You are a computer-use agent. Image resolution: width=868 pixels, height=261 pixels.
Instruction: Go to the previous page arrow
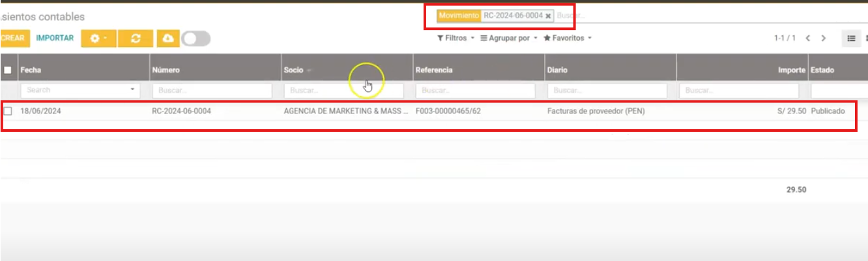(x=808, y=38)
